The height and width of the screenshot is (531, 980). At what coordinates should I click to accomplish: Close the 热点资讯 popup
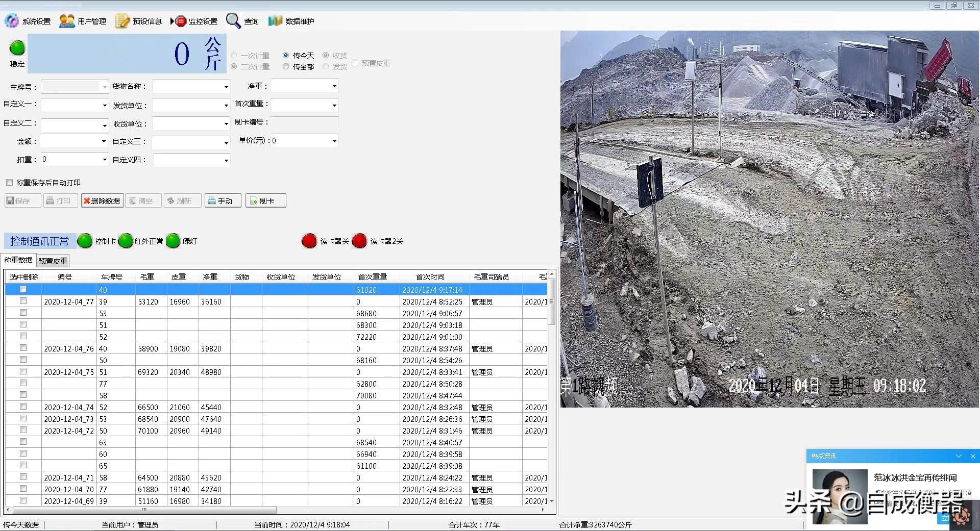tap(973, 456)
